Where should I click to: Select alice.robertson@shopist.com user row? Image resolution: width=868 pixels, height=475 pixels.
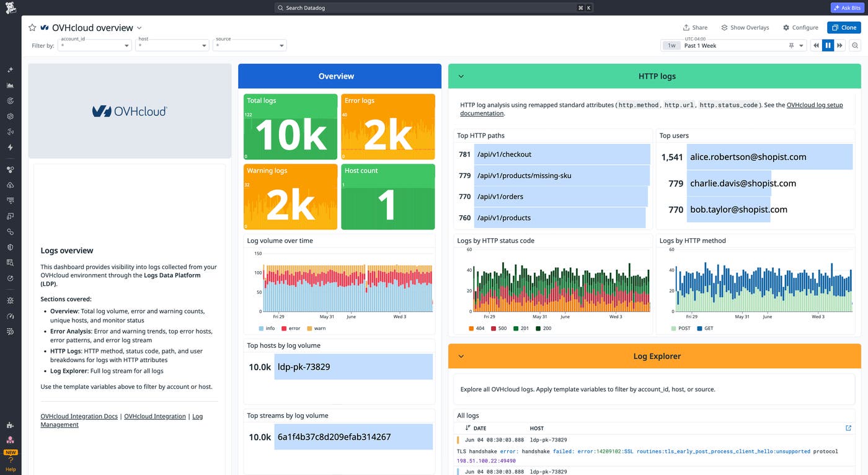(x=756, y=157)
